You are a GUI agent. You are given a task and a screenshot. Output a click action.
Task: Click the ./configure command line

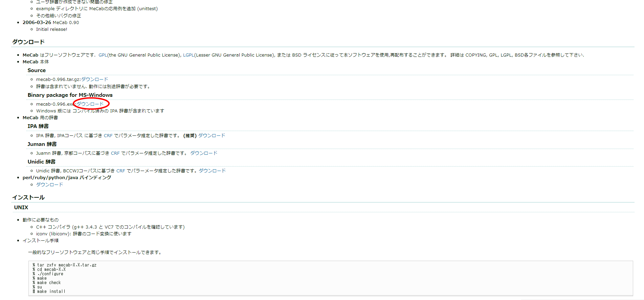point(48,274)
